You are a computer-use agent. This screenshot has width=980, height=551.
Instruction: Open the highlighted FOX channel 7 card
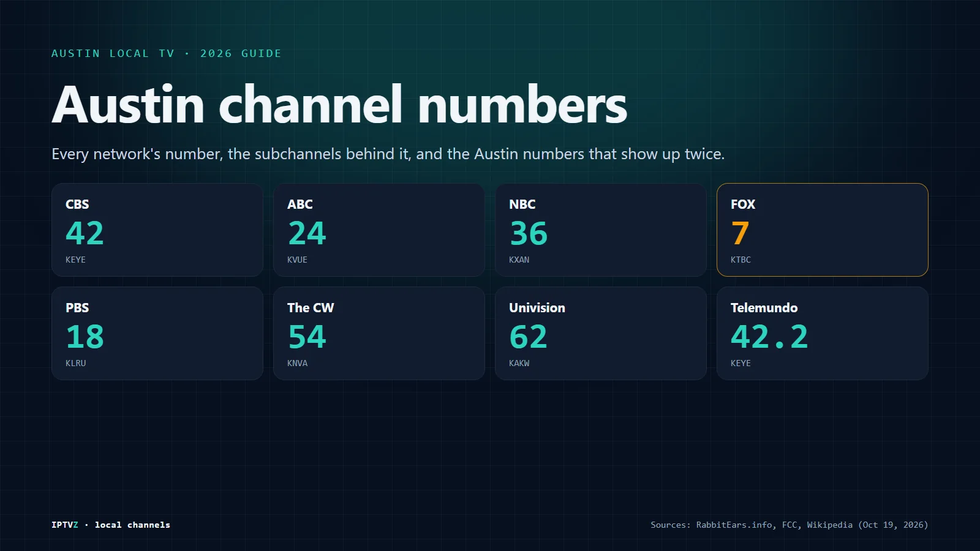pyautogui.click(x=823, y=230)
